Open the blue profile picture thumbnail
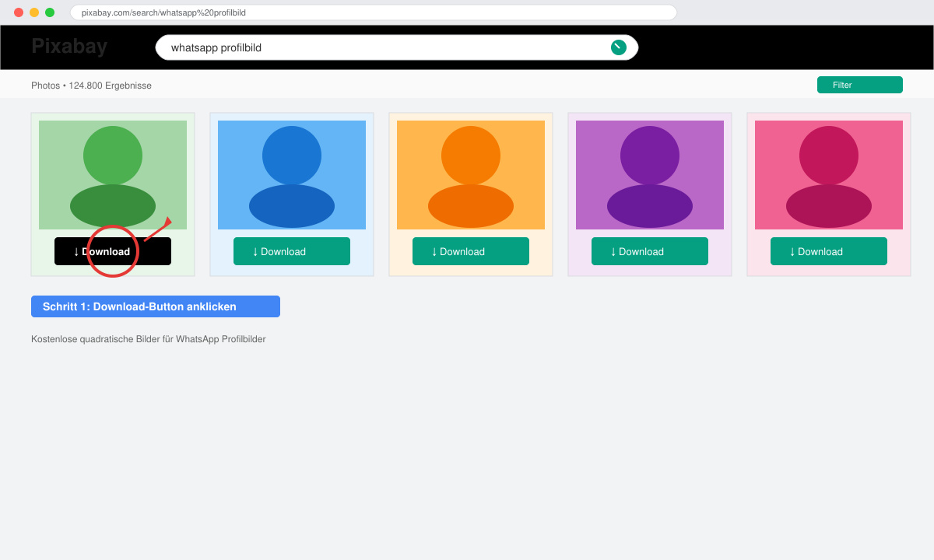The height and width of the screenshot is (560, 934). (292, 175)
